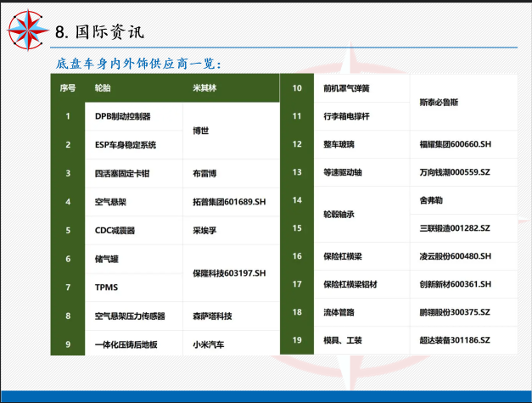Select the CDC减震器 cell
The height and width of the screenshot is (403, 532).
pyautogui.click(x=115, y=231)
